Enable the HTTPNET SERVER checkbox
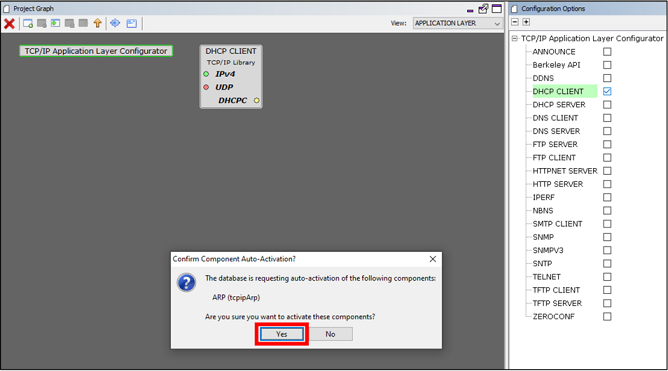The height and width of the screenshot is (371, 668). (x=607, y=171)
